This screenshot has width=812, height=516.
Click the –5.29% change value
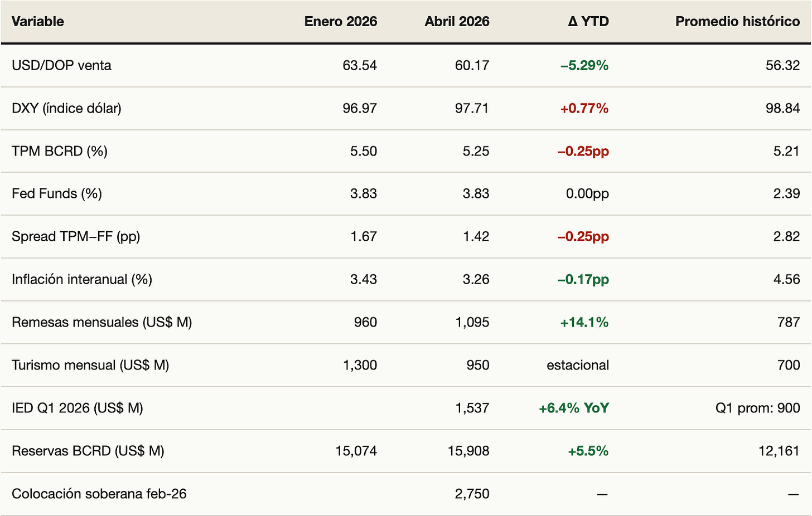pos(584,65)
